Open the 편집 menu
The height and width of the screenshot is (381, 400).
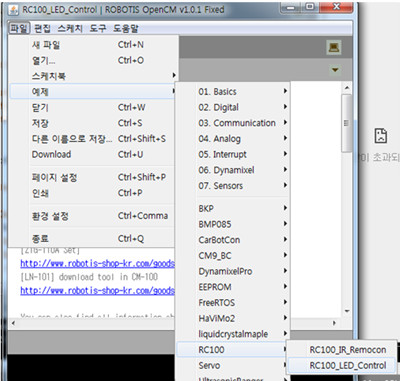42,28
